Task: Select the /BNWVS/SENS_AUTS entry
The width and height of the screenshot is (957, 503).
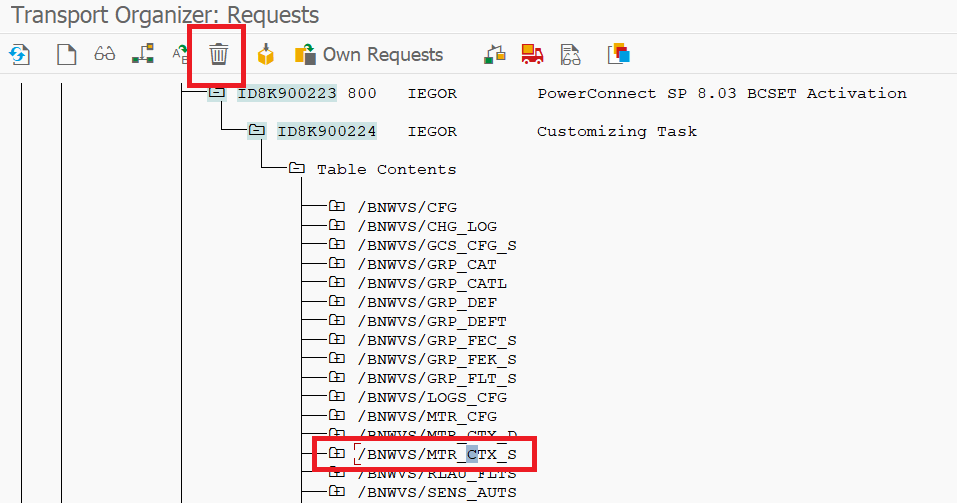Action: (x=437, y=492)
